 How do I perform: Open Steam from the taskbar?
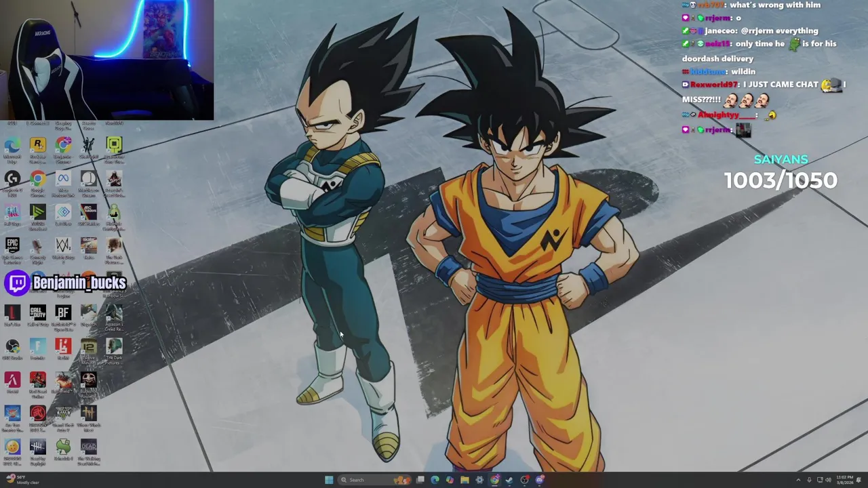click(x=509, y=480)
